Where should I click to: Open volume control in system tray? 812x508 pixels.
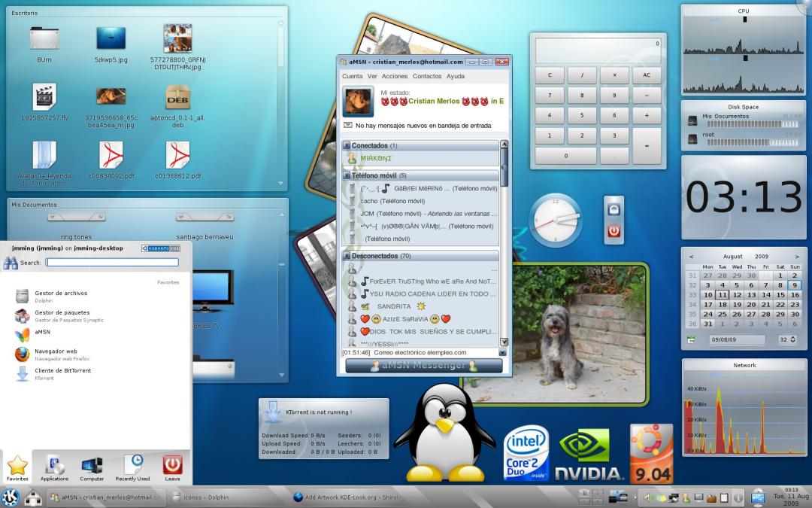click(x=647, y=498)
